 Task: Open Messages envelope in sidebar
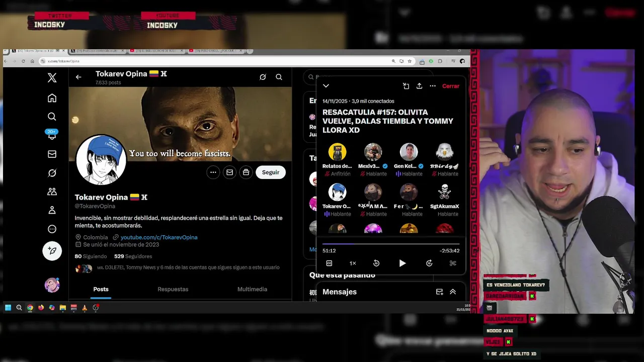tap(52, 154)
